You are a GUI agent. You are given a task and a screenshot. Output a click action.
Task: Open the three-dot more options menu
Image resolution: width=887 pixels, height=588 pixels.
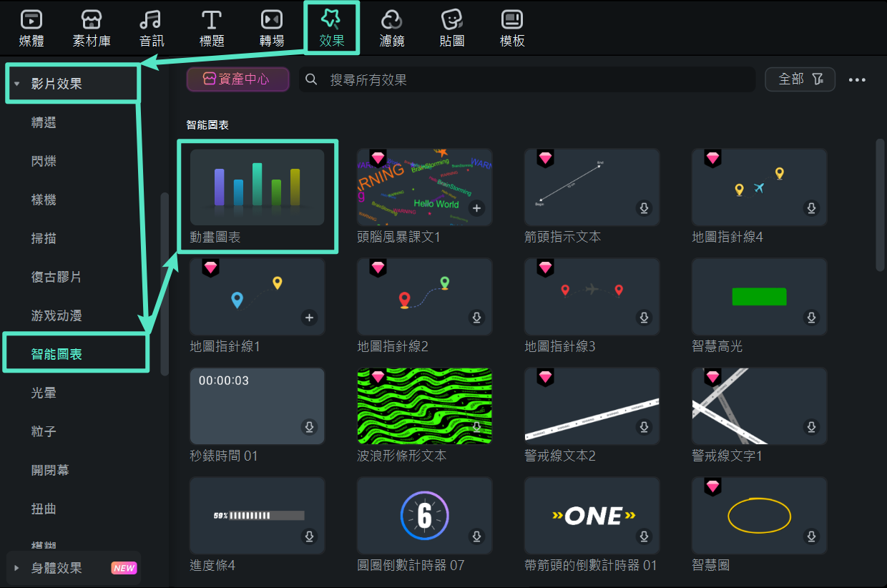pyautogui.click(x=857, y=80)
